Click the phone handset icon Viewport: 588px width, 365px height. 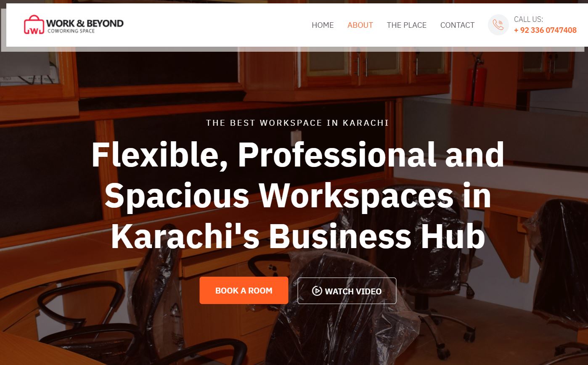(498, 25)
